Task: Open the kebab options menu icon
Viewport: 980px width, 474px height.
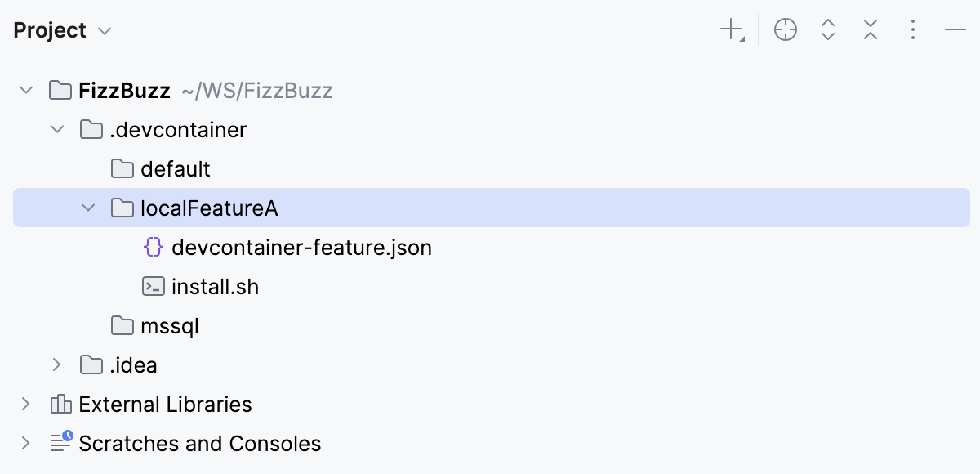Action: 912,29
